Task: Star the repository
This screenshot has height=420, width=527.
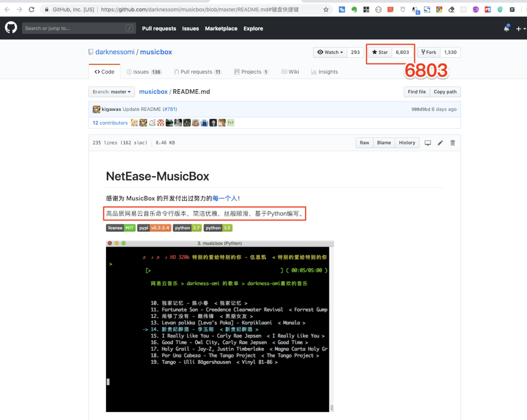Action: coord(380,52)
